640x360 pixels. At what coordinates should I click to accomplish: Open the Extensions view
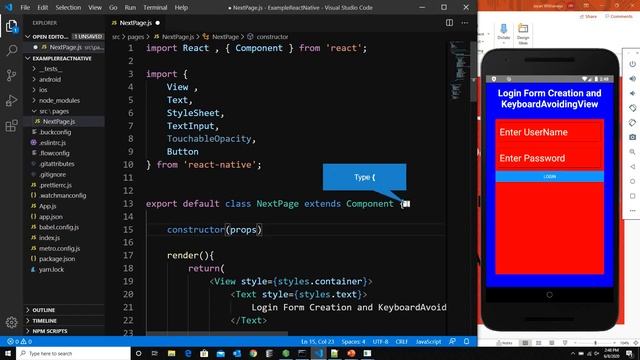11,126
